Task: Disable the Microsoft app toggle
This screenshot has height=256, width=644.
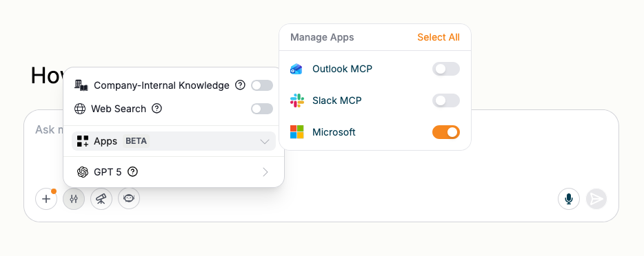Action: 446,132
